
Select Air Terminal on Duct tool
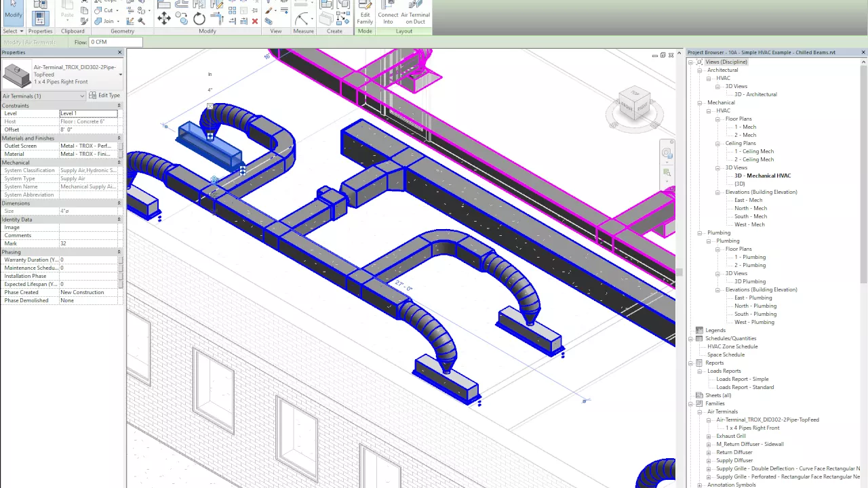415,14
